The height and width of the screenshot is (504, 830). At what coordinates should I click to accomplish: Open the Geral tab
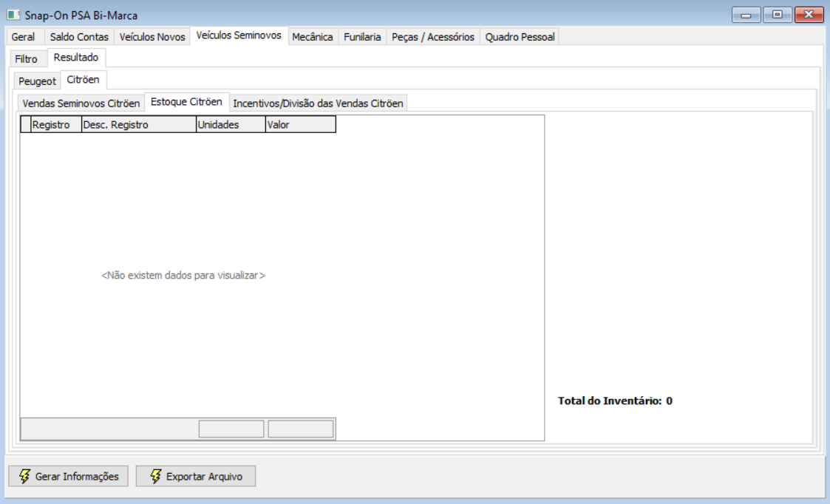coord(24,36)
